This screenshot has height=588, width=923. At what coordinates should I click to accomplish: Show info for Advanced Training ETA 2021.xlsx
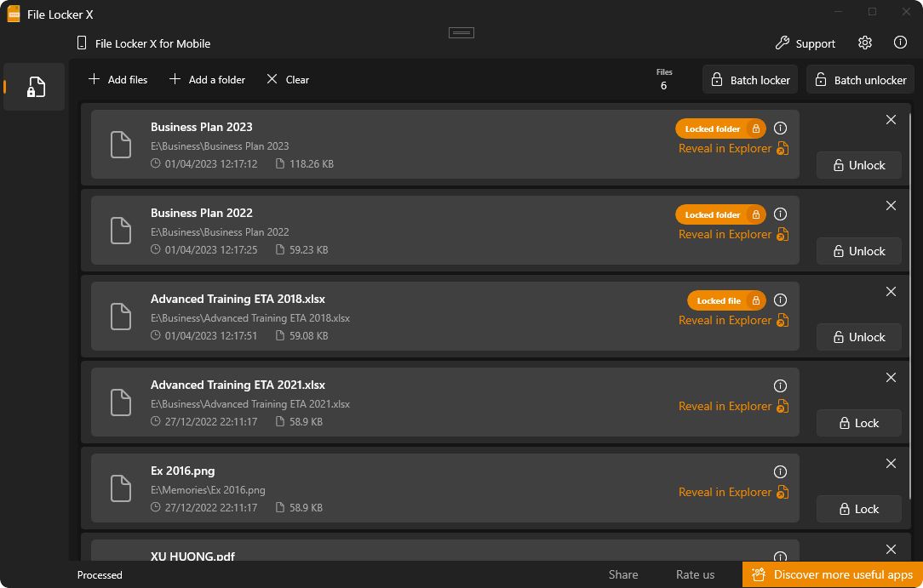click(780, 385)
